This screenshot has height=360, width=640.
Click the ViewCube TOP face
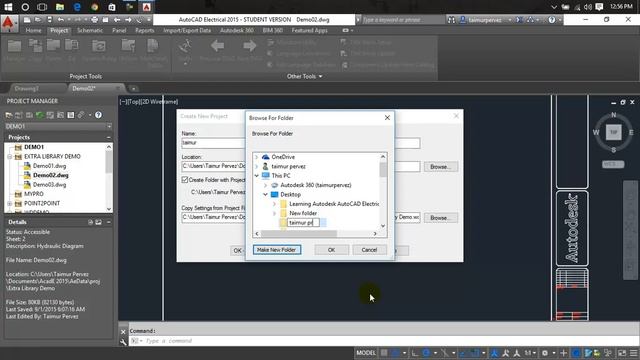coord(613,132)
